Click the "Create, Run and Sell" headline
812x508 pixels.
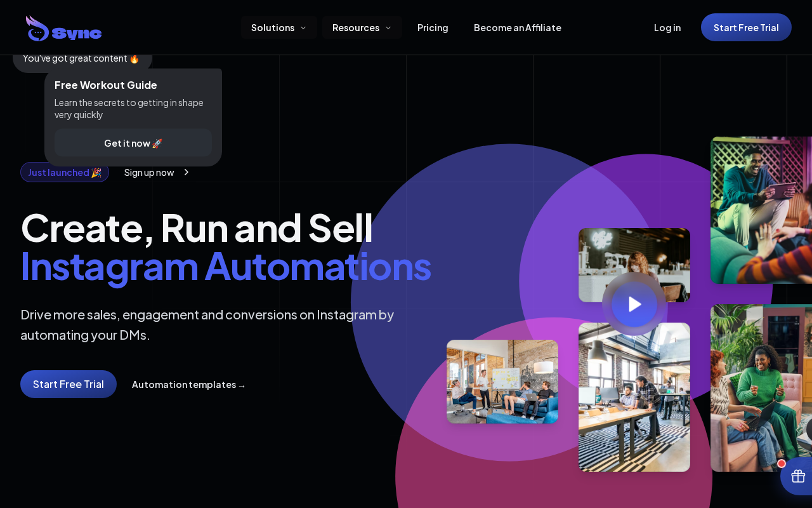[x=197, y=227]
